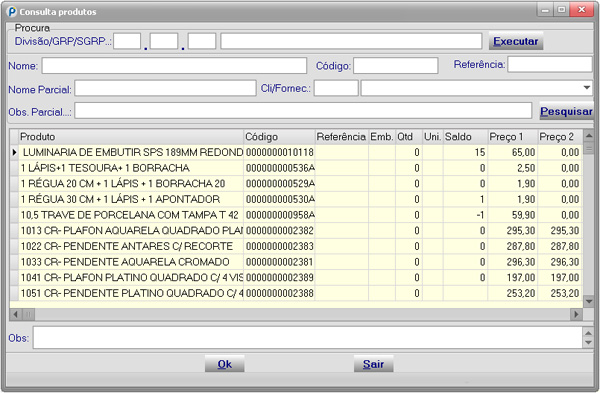Select row 1013 CR- PLAFON AQUARELA QUADRADO
This screenshot has width=600, height=393.
tap(296, 231)
